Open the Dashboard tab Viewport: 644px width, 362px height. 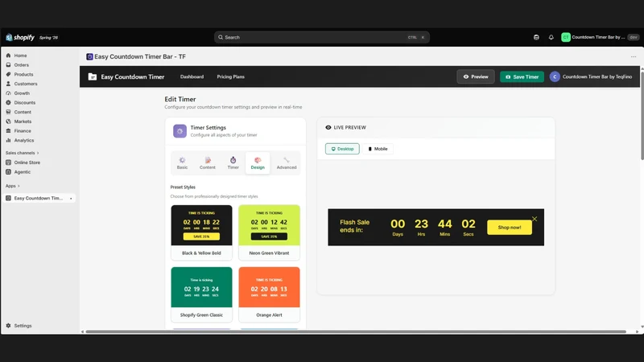pyautogui.click(x=192, y=76)
